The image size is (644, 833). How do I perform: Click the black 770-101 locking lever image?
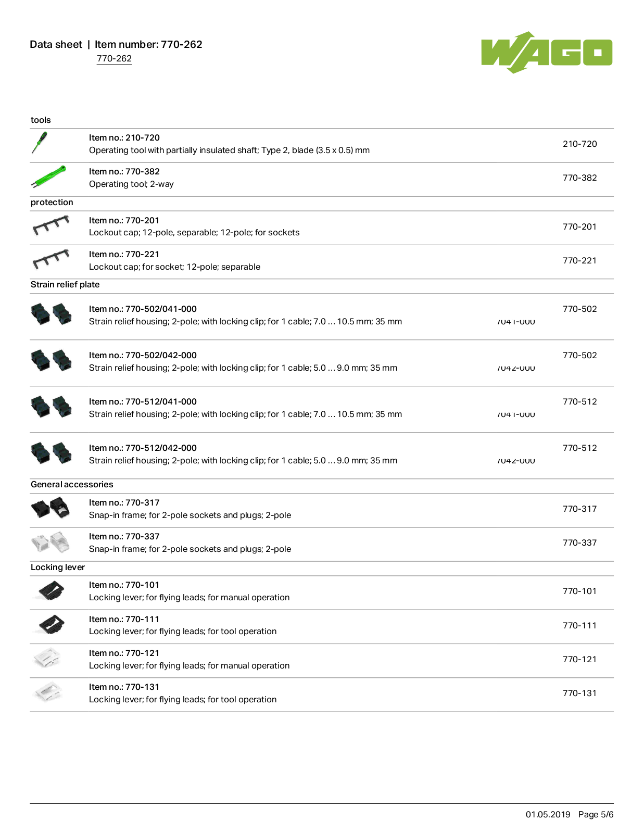coord(52,591)
